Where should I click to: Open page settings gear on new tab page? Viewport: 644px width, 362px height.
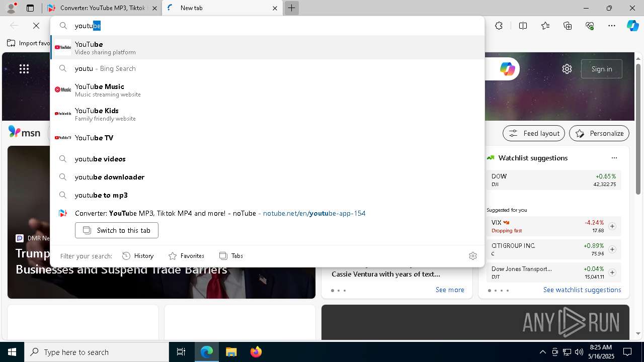(x=567, y=69)
